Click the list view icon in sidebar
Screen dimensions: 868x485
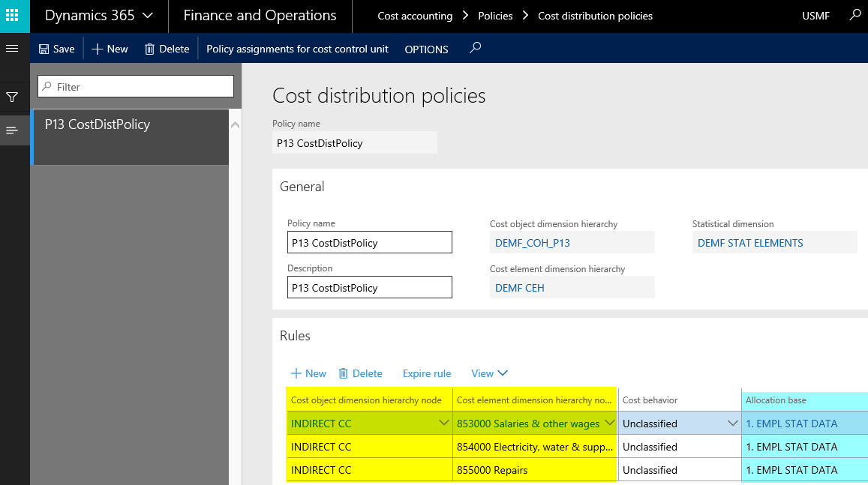tap(12, 130)
